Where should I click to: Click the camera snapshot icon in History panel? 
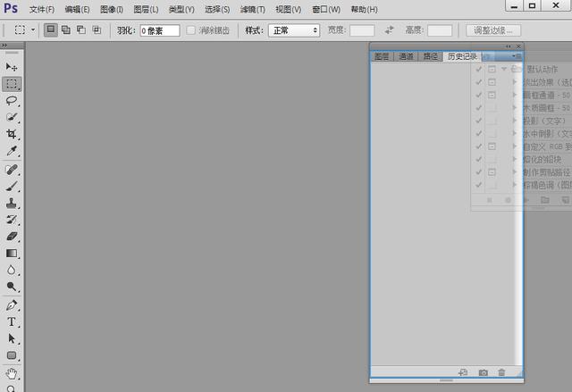(x=483, y=372)
